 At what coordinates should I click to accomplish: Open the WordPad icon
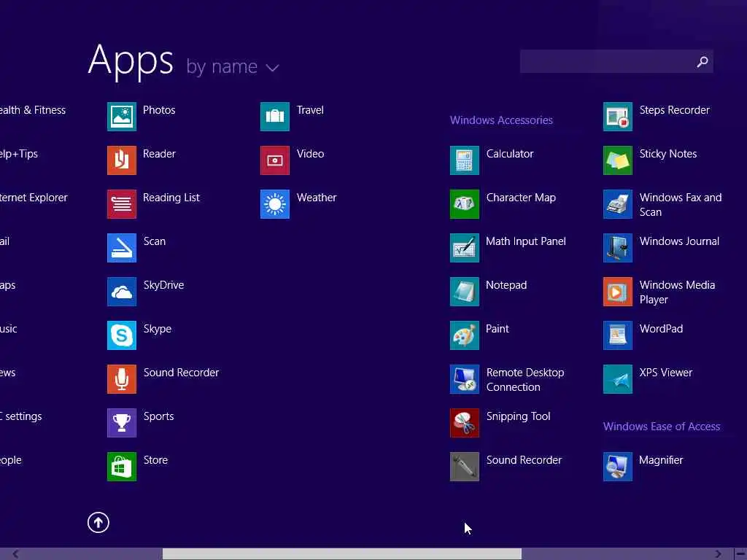pyautogui.click(x=618, y=335)
